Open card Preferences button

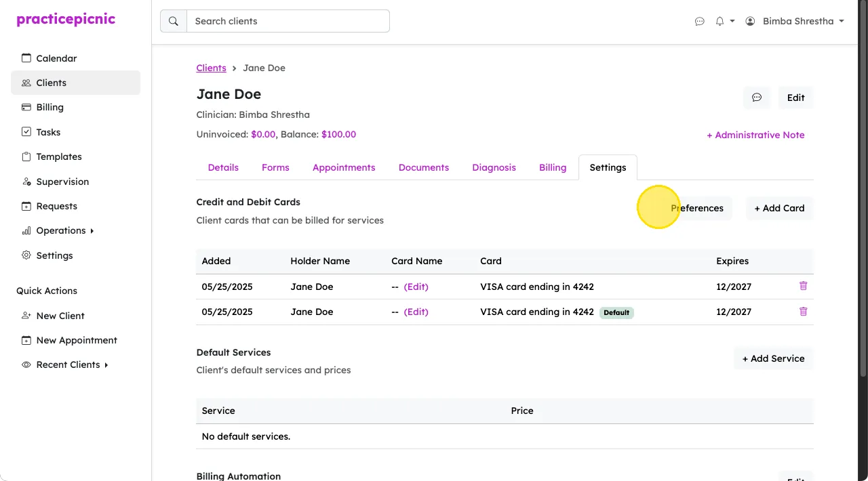[x=697, y=208]
